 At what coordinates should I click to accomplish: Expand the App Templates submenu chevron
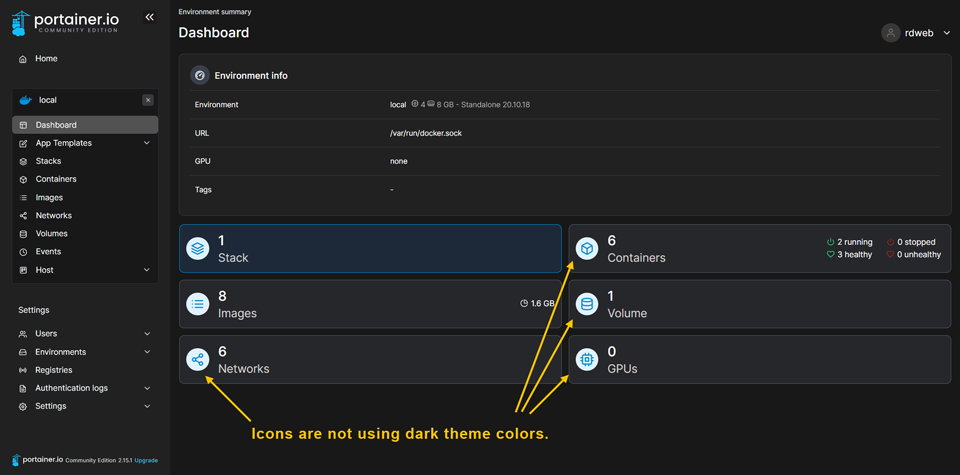[146, 143]
